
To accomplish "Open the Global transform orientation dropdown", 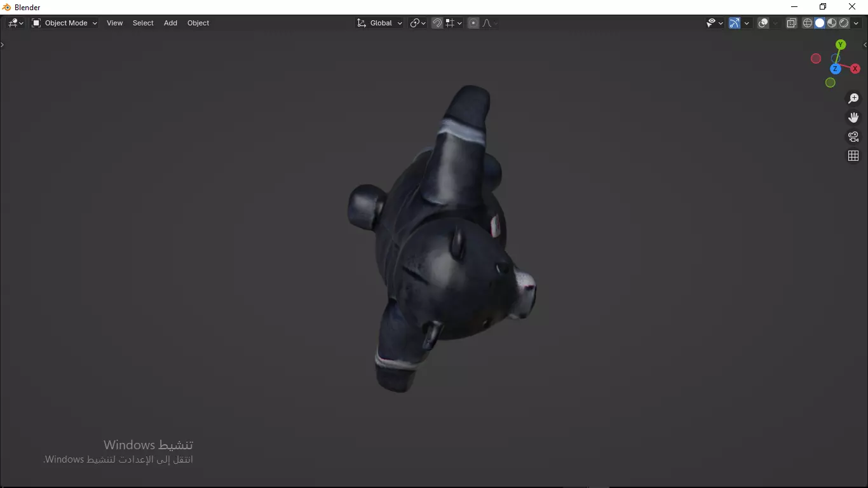I will point(379,23).
